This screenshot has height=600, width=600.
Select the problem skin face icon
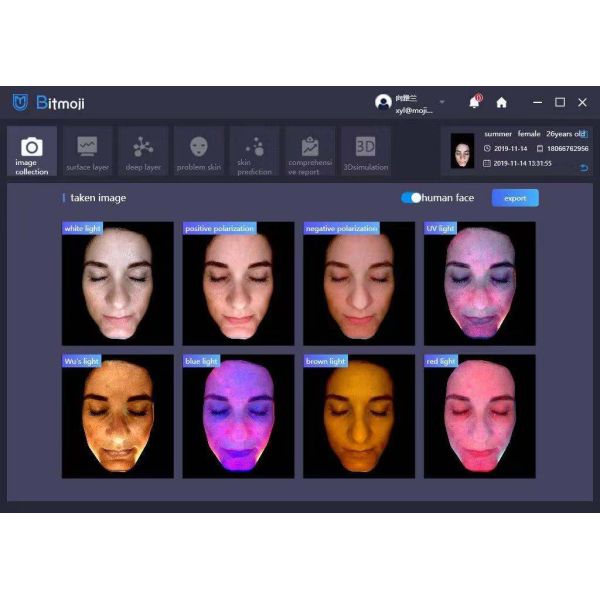pos(199,152)
